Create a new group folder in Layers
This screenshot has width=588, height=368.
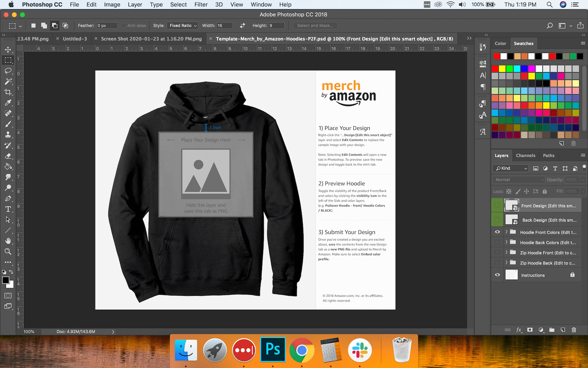pos(552,330)
